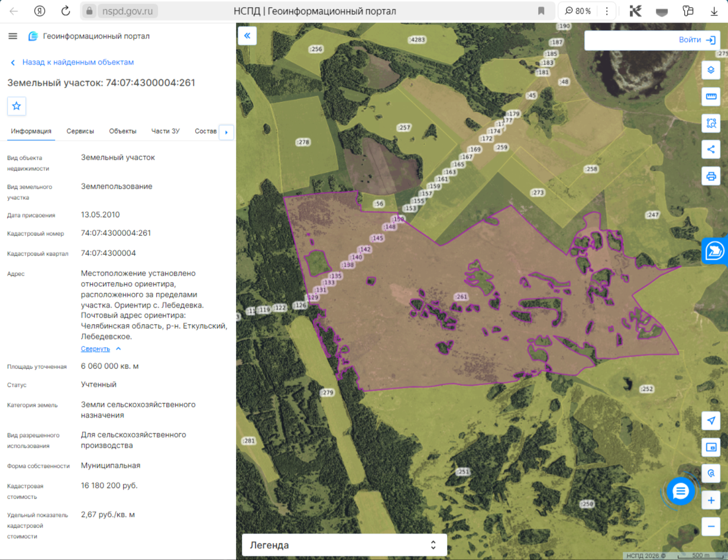Print the map with printer icon
The width and height of the screenshot is (728, 560).
coord(711,176)
